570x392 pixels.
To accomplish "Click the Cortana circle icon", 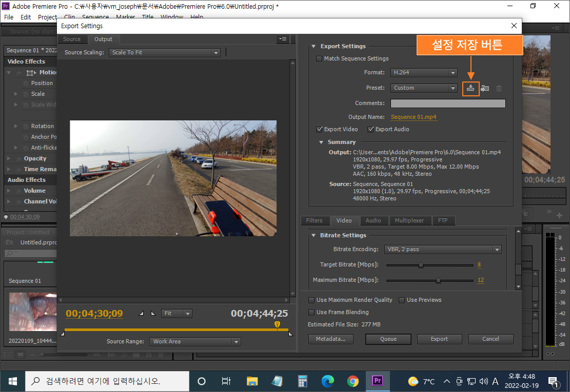I will [202, 381].
